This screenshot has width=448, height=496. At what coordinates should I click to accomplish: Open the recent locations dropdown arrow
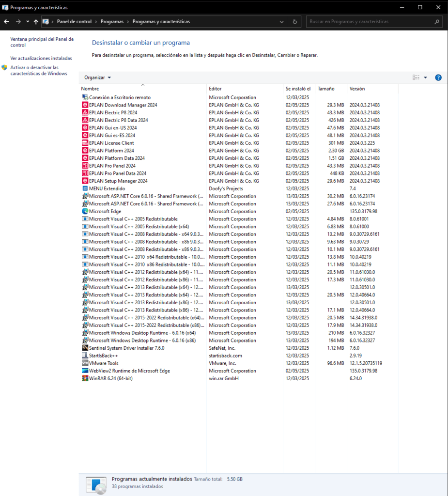pos(28,21)
